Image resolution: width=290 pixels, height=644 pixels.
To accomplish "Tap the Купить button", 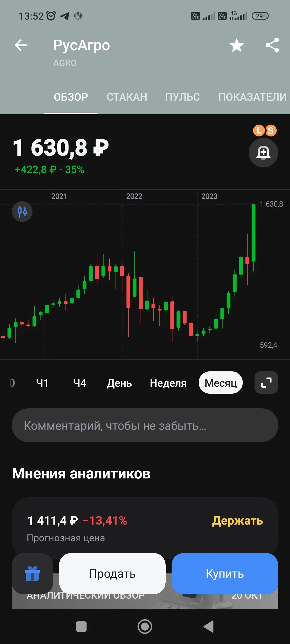I will pyautogui.click(x=225, y=574).
